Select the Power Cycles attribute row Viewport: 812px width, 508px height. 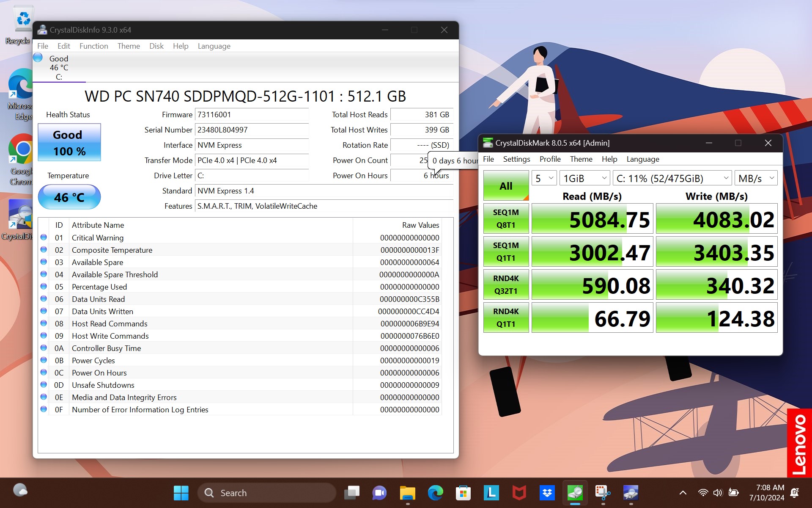240,360
